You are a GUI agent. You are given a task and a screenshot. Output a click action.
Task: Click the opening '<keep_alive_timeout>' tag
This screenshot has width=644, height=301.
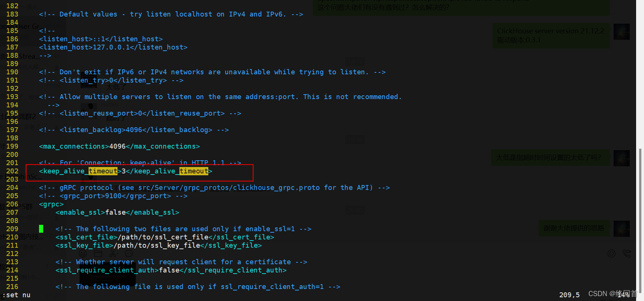pyautogui.click(x=80, y=171)
